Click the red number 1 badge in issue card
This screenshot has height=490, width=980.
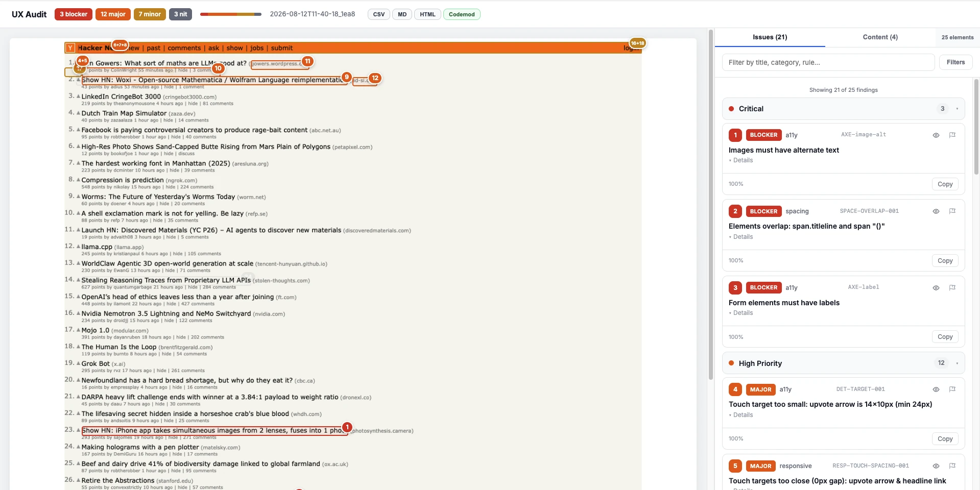click(735, 135)
